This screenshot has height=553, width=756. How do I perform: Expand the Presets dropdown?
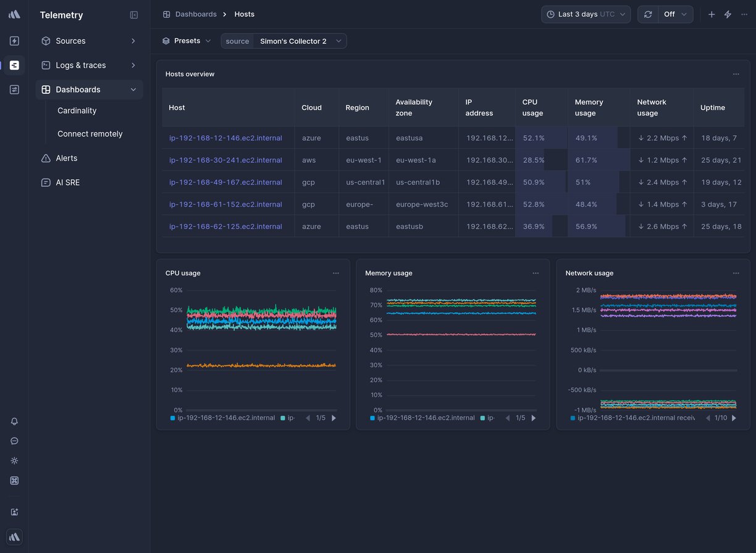click(x=187, y=41)
